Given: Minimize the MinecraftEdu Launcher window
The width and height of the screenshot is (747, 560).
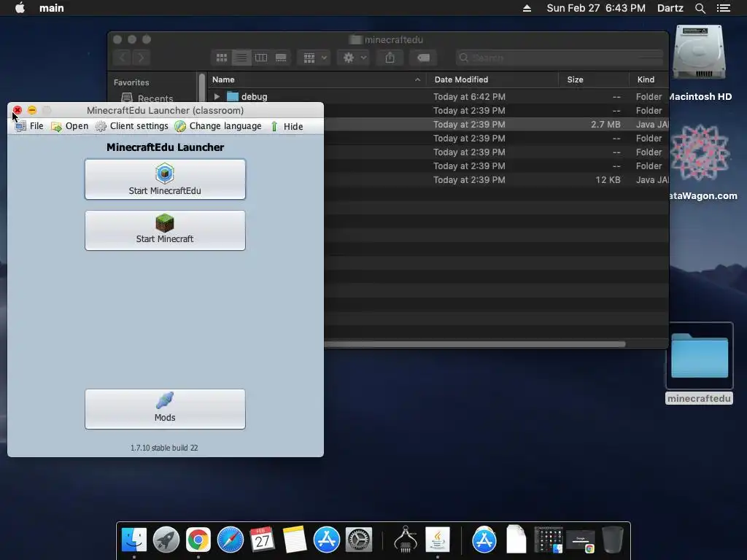Looking at the screenshot, I should click(32, 111).
